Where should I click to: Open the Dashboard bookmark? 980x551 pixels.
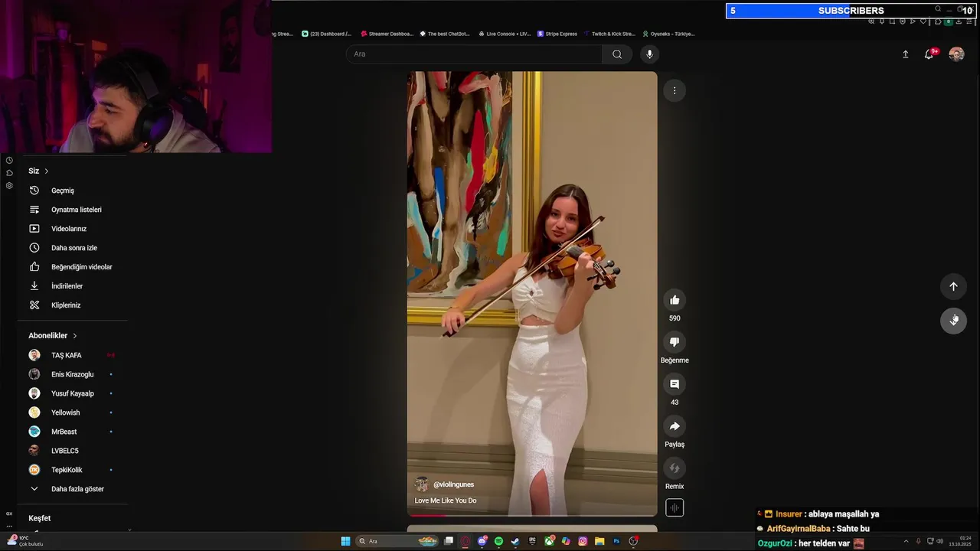(x=327, y=34)
